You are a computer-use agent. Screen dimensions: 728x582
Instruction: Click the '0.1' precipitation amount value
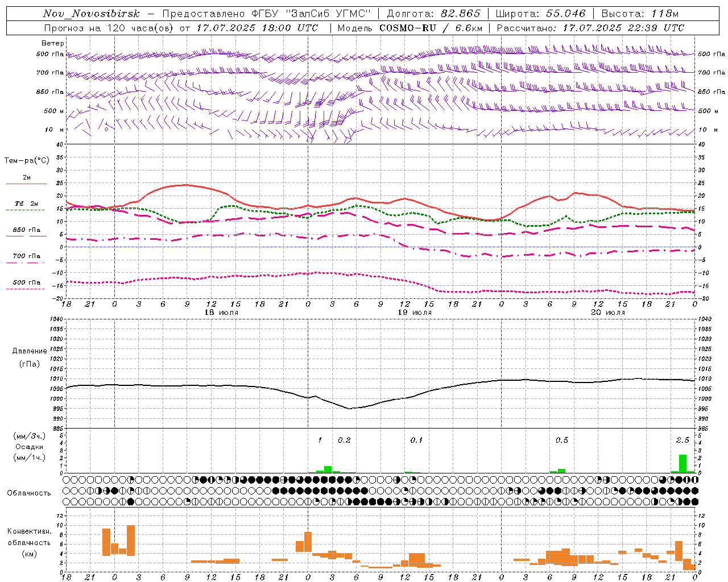(416, 440)
